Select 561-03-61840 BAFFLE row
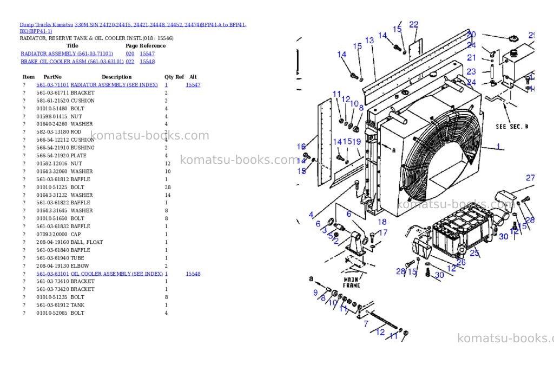Image resolution: width=554 pixels, height=392 pixels. point(95,250)
